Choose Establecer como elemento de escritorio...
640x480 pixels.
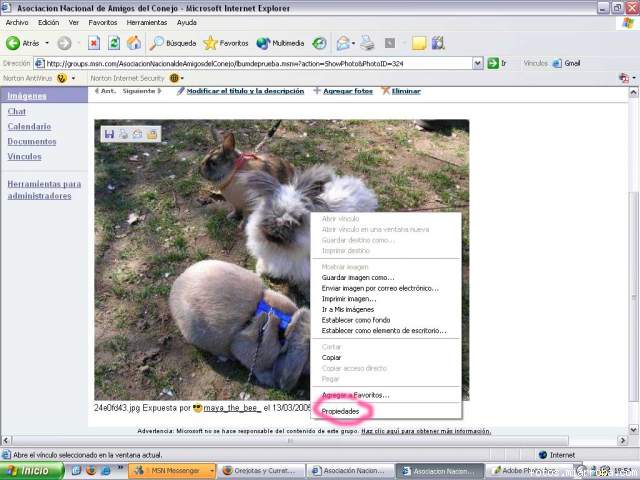click(386, 331)
